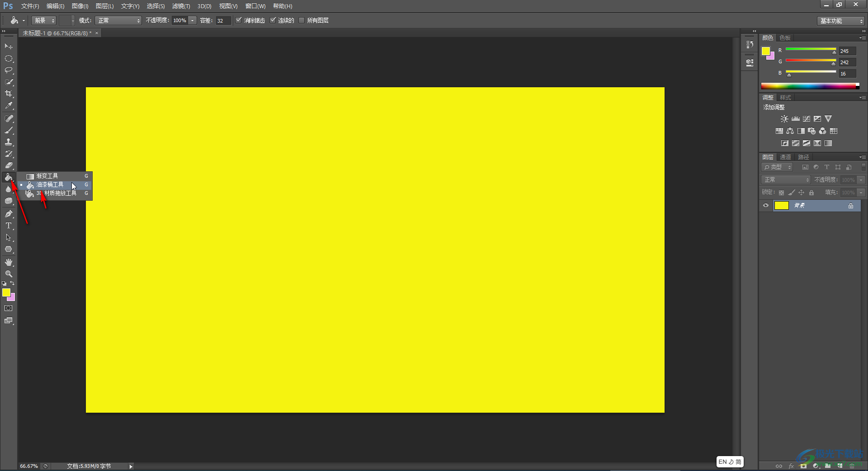Select the Brush tool
This screenshot has width=868, height=471.
(9, 130)
